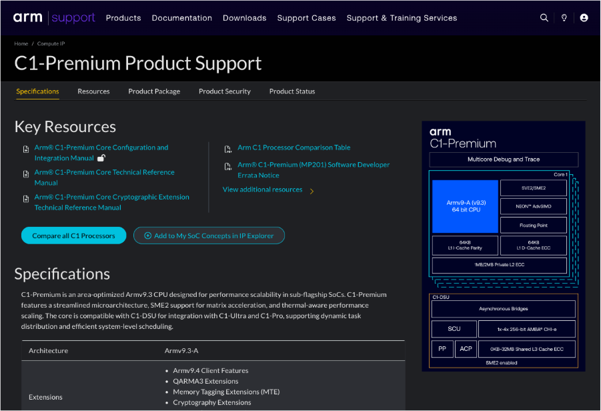601x411 pixels.
Task: Open Cryptographic Extension Technical Reference Manual link
Action: pos(112,202)
